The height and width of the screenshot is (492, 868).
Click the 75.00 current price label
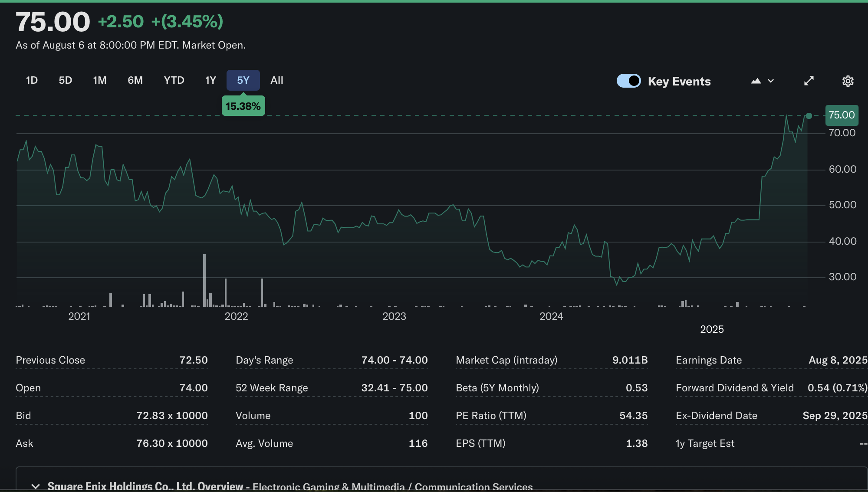pyautogui.click(x=842, y=115)
